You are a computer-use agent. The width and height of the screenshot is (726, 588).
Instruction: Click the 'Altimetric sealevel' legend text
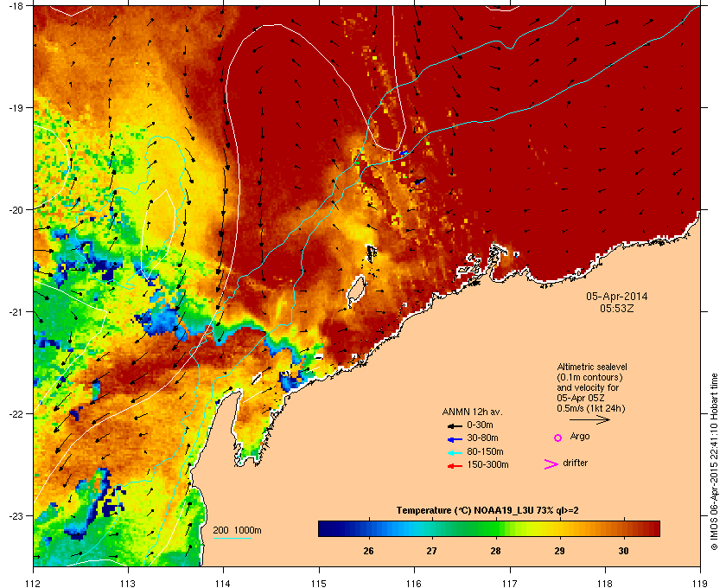pos(592,367)
